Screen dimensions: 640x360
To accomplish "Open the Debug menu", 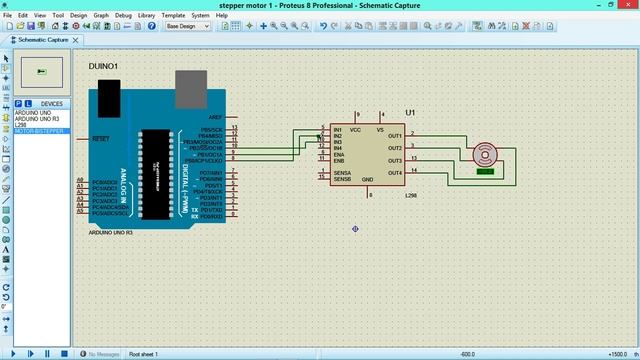I will [123, 16].
